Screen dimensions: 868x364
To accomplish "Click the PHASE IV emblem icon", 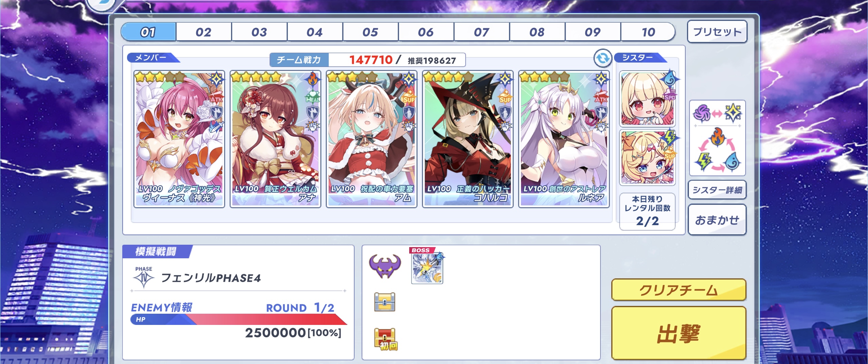I will tap(144, 277).
